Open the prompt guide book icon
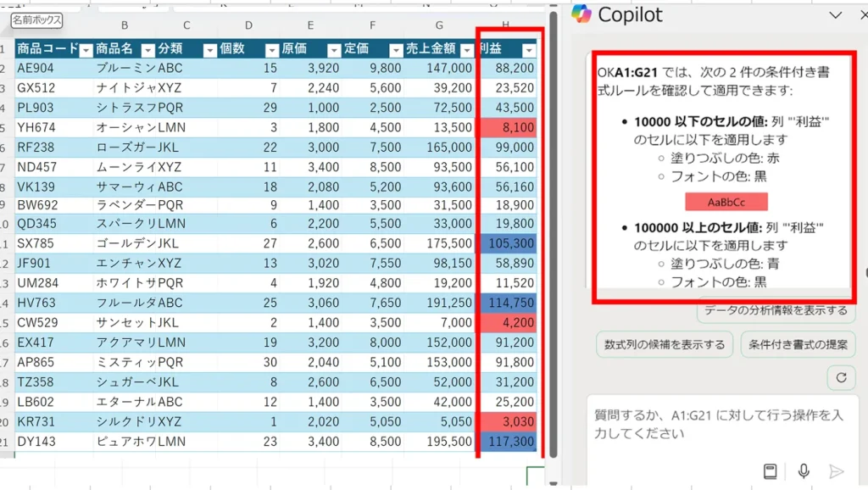868x490 pixels. pos(771,471)
